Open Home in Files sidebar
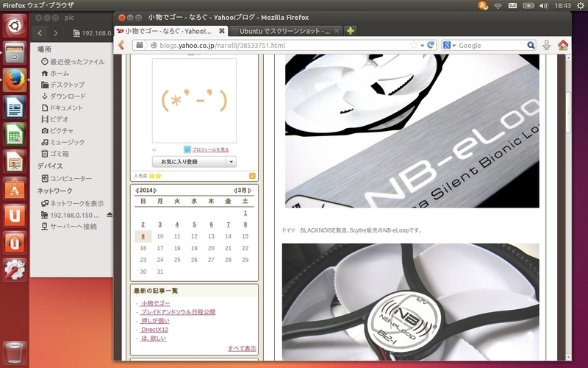The height and width of the screenshot is (368, 588). click(55, 73)
